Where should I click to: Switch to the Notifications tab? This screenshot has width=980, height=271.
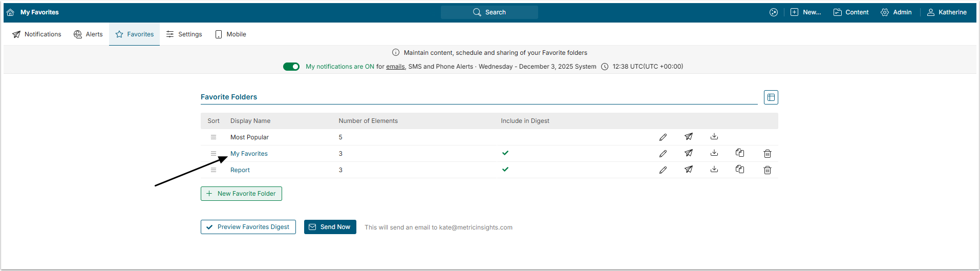tap(37, 34)
